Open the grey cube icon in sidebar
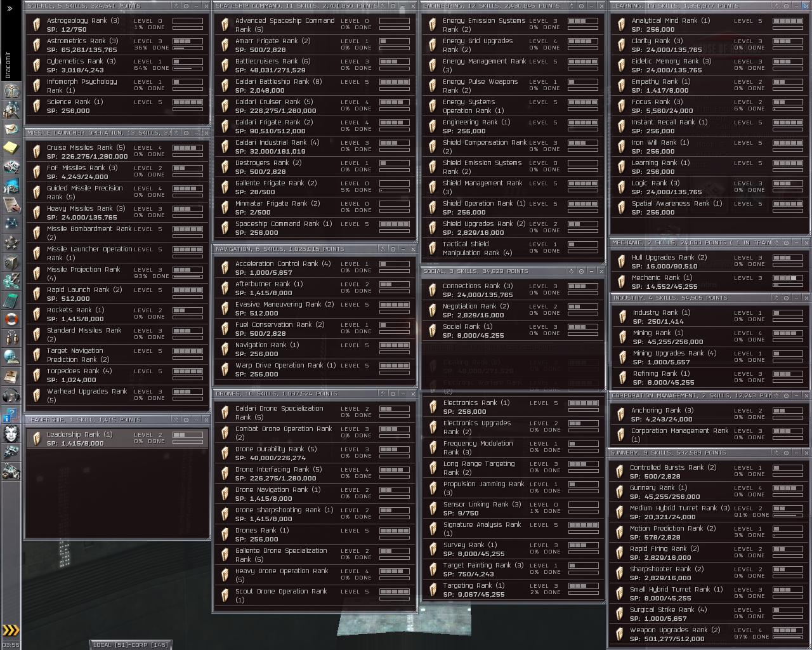812x650 pixels. click(x=11, y=262)
